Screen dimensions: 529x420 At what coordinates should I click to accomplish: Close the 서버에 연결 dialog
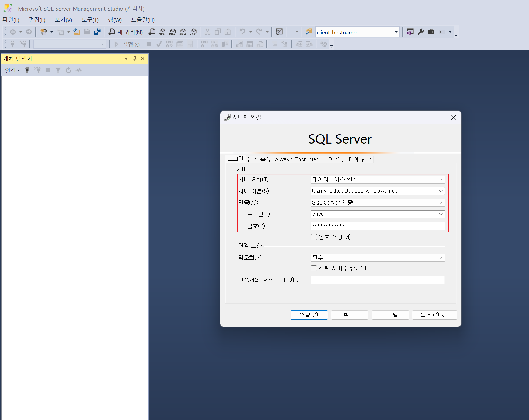(x=454, y=117)
